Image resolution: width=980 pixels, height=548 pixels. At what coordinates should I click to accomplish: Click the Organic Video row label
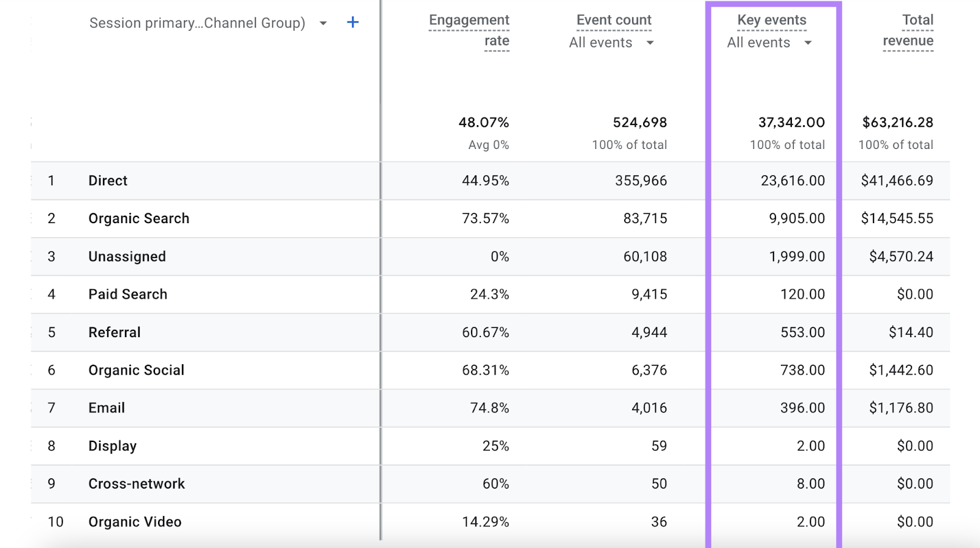pos(135,522)
